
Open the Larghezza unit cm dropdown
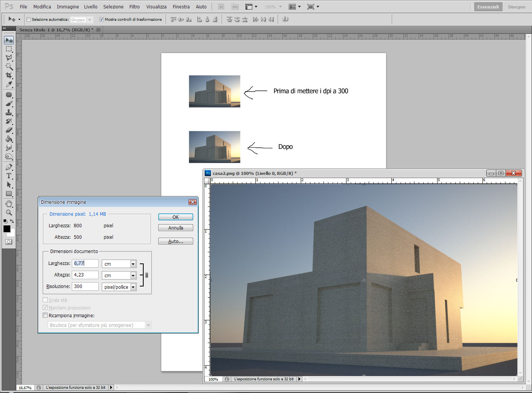click(119, 264)
